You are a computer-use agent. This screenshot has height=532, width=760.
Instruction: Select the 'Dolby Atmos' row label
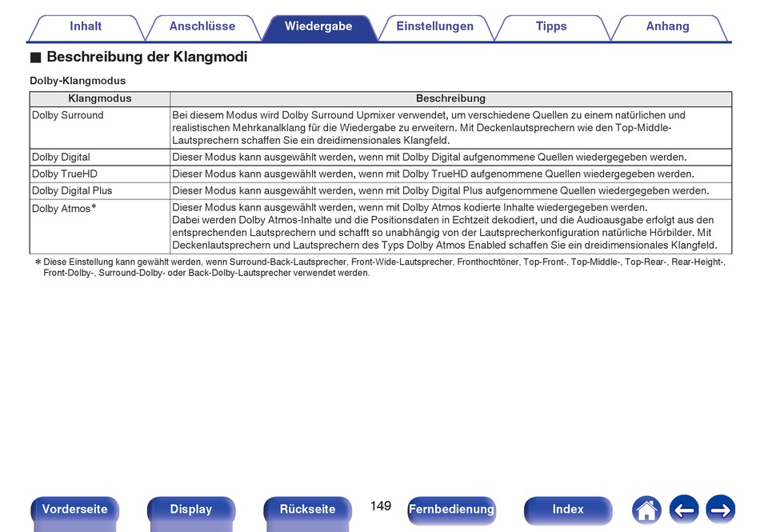(x=64, y=208)
